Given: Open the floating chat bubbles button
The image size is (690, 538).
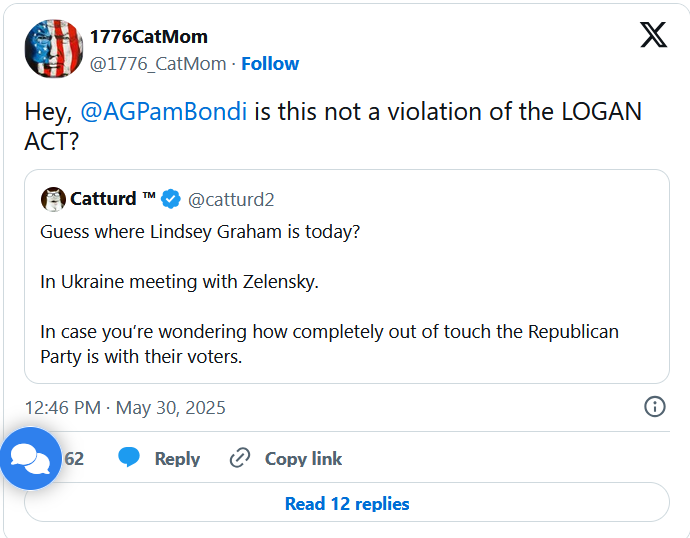Looking at the screenshot, I should point(31,458).
